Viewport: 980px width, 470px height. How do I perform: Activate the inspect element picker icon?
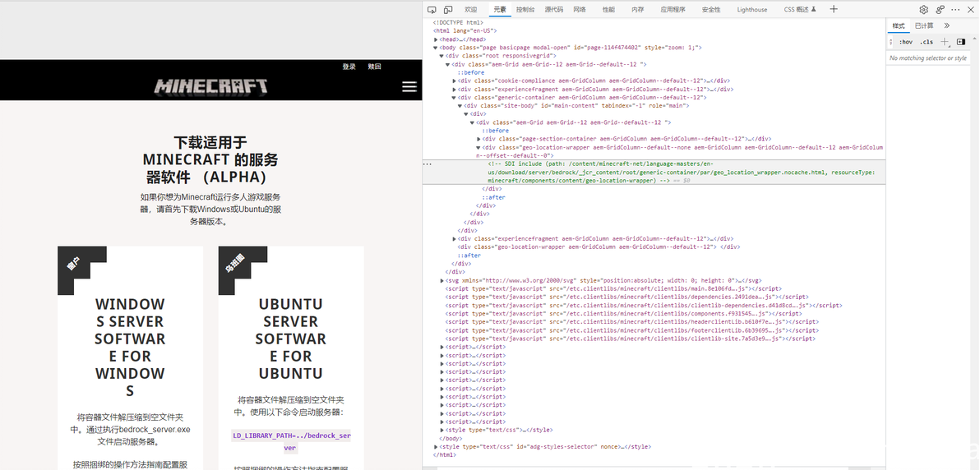(432, 9)
